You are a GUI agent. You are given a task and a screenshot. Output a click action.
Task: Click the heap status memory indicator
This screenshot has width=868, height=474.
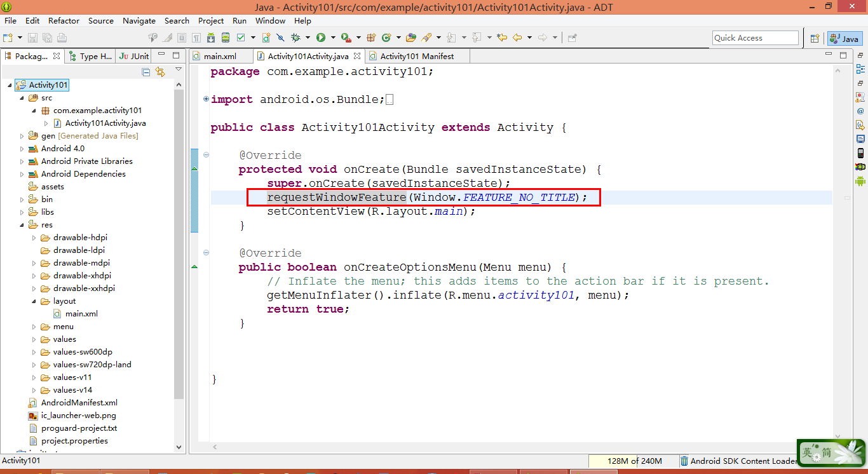(634, 461)
